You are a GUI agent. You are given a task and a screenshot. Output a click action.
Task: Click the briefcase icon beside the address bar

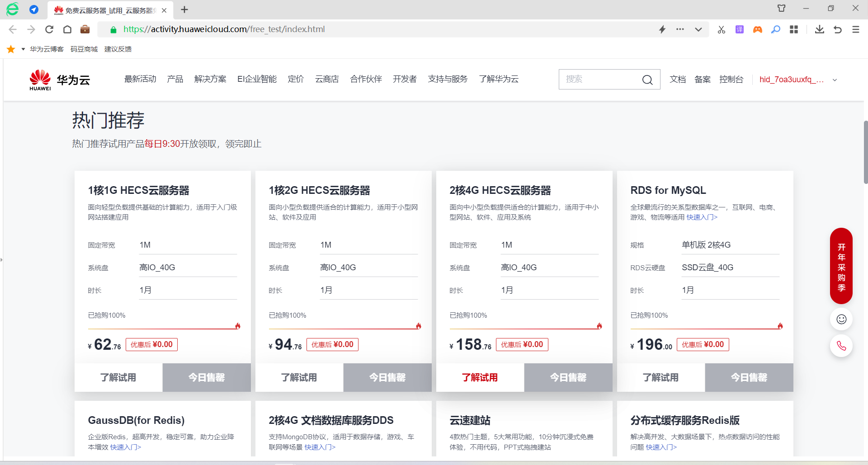[x=85, y=29]
